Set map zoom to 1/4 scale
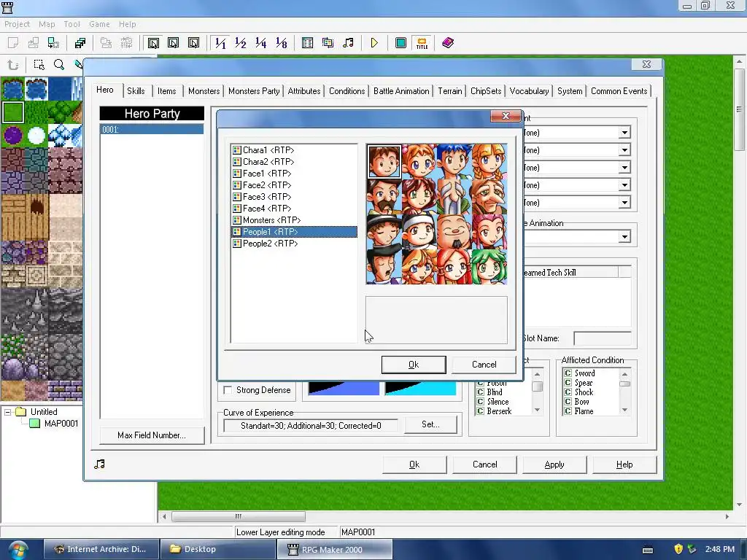The image size is (747, 560). coord(260,43)
